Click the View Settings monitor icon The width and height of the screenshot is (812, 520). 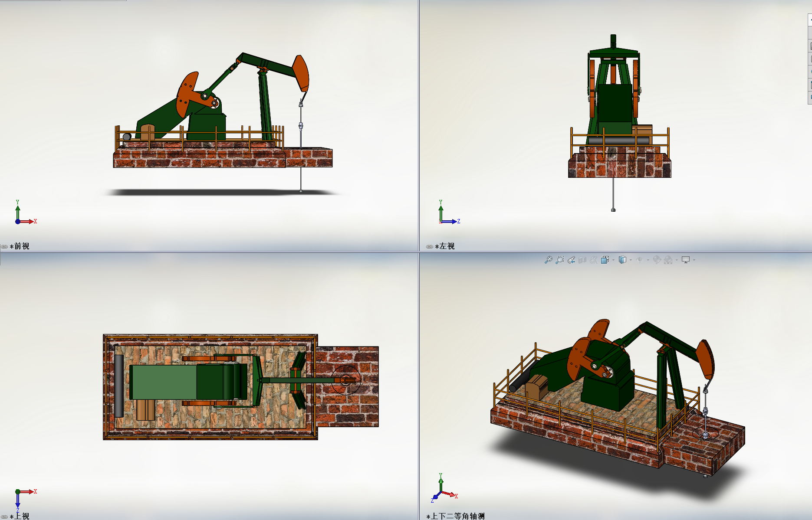686,260
